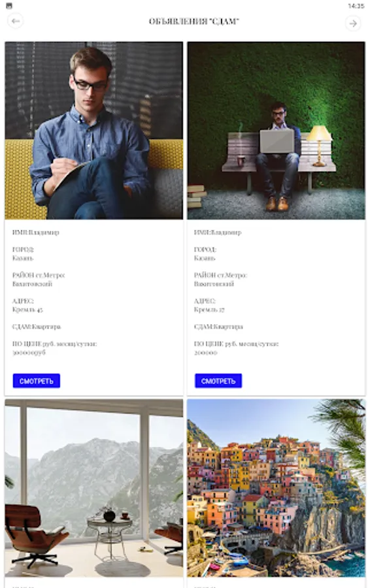Tap ГОРОД Казань in the second listing

[205, 254]
